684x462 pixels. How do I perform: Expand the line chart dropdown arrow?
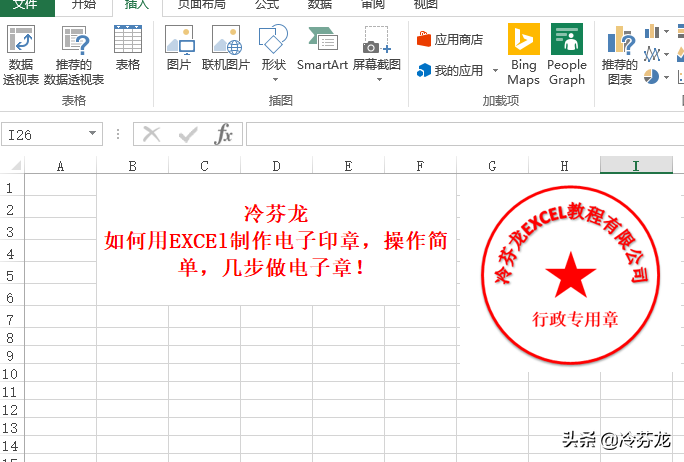pos(666,54)
